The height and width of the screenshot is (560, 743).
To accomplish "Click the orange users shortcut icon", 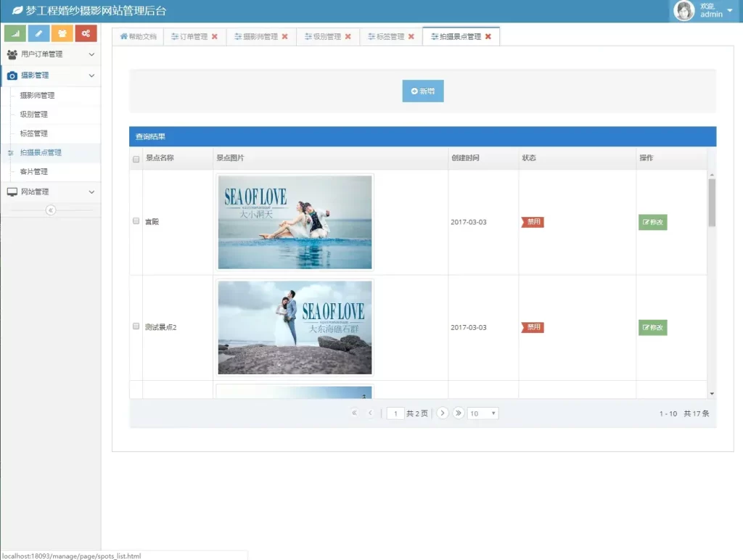I will pos(62,33).
